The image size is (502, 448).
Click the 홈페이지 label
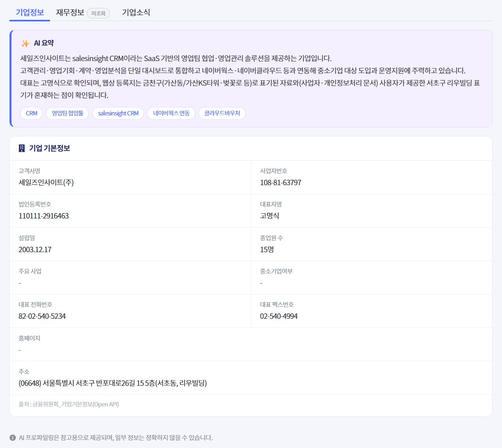pyautogui.click(x=29, y=338)
